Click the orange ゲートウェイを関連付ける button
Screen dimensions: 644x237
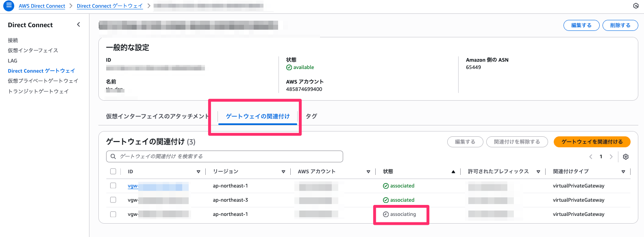coord(592,142)
